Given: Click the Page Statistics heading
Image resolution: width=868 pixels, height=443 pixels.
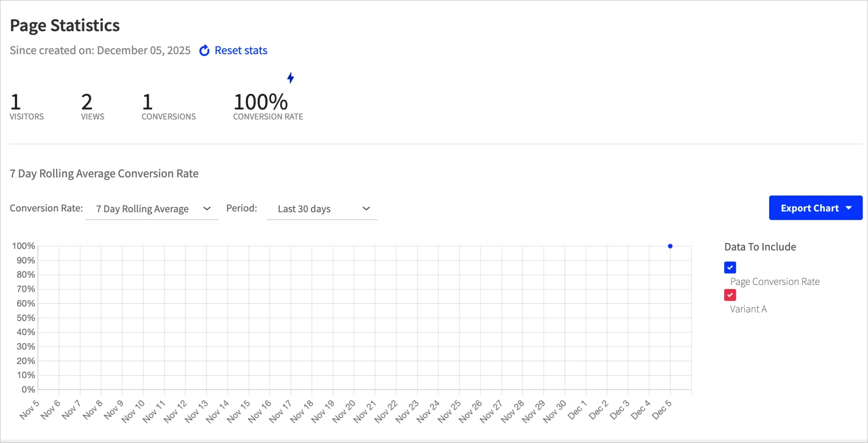Looking at the screenshot, I should pos(65,26).
